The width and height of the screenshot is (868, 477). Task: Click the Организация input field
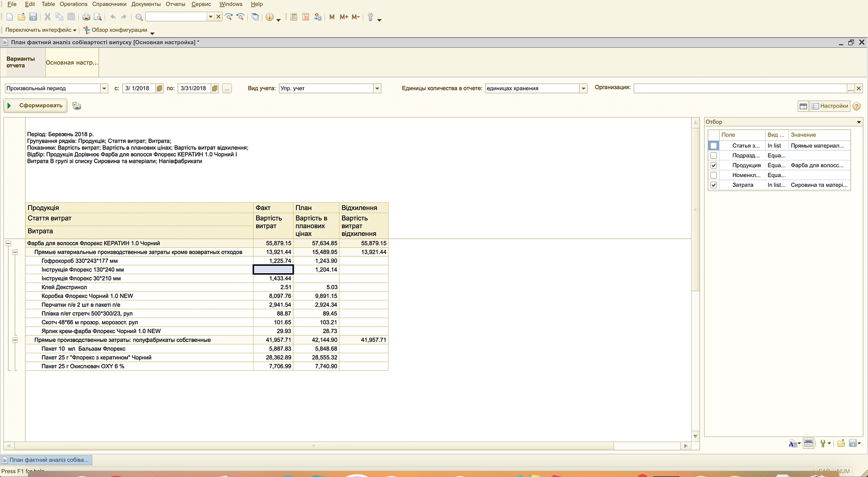pyautogui.click(x=740, y=89)
